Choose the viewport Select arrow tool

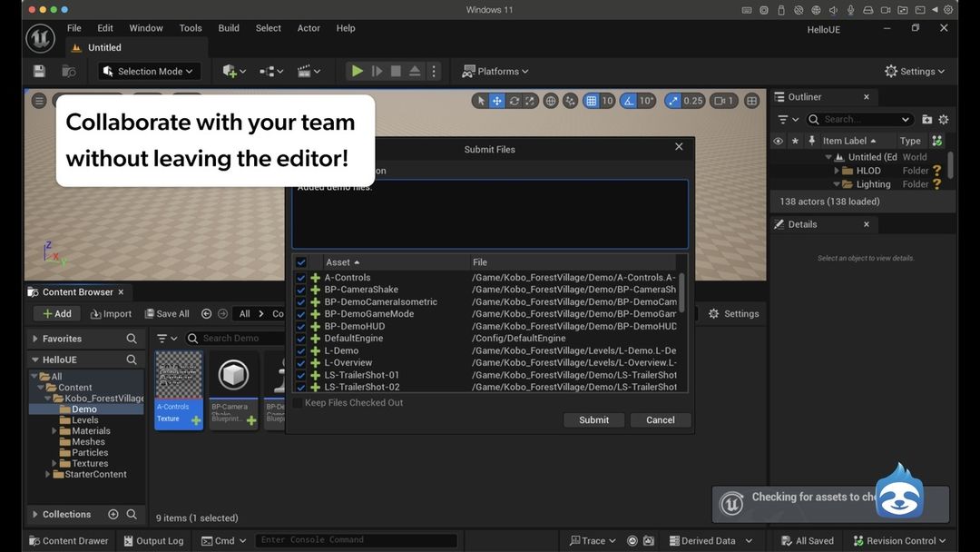coord(481,101)
